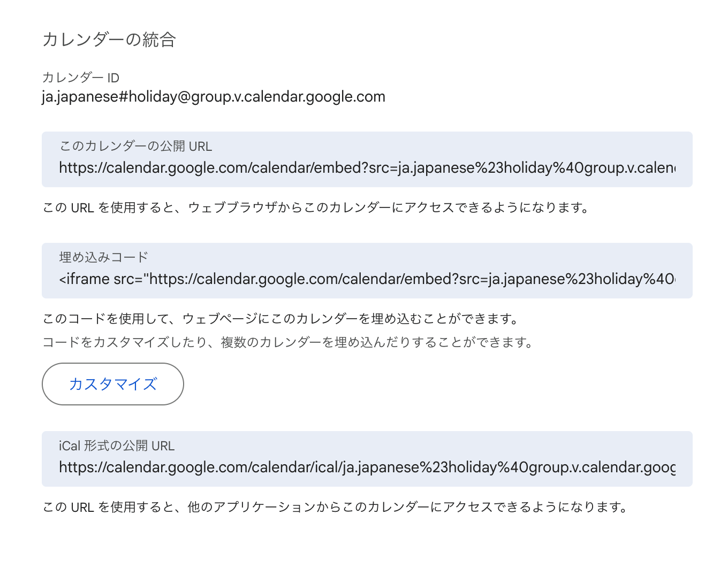Viewport: 728px width, 568px height.
Task: Click the public URL field for this calendar
Action: coord(367,168)
